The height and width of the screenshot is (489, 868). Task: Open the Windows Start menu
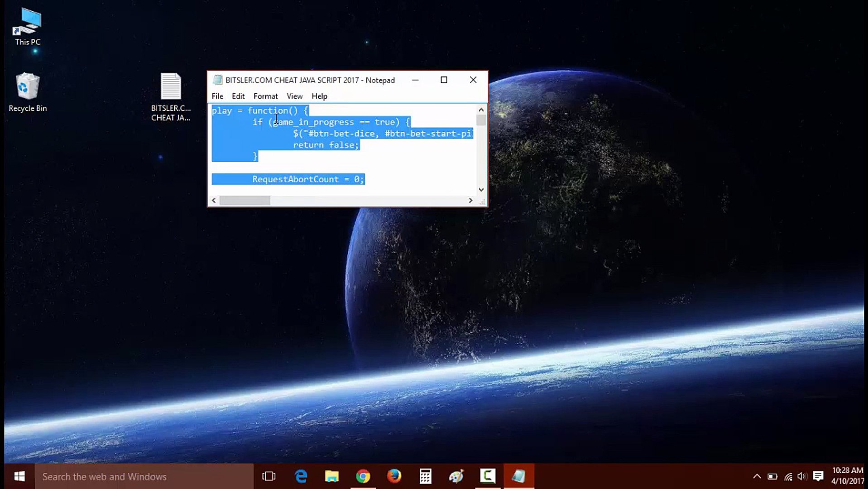(19, 476)
